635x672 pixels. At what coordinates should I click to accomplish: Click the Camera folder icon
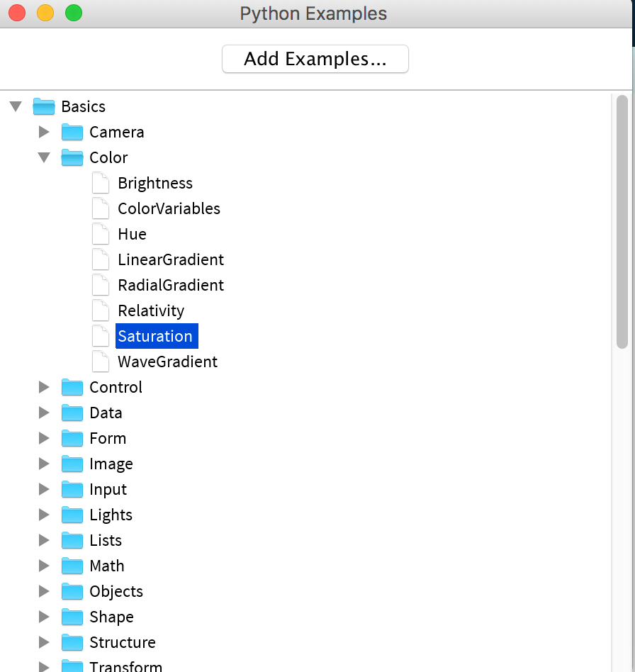pyautogui.click(x=72, y=132)
